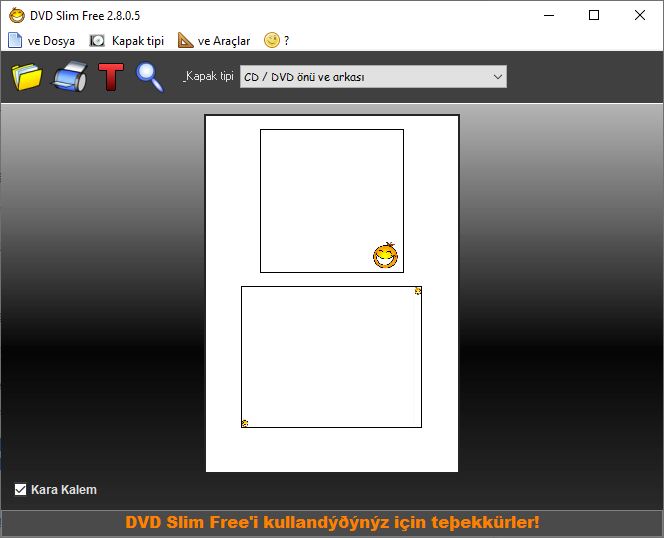Open file with yellow folder icon
This screenshot has height=538, width=664.
pos(27,77)
